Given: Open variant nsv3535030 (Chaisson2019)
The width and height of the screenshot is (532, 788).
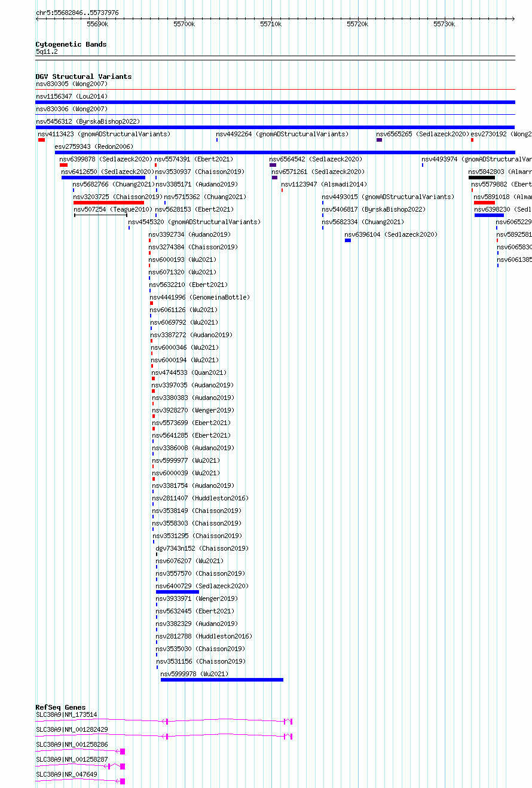Looking at the screenshot, I should 201,649.
